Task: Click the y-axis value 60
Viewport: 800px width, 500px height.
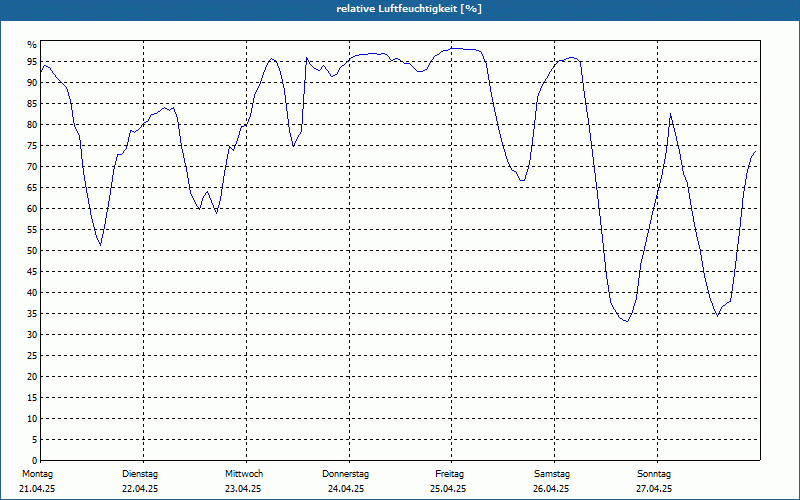Action: click(x=32, y=209)
